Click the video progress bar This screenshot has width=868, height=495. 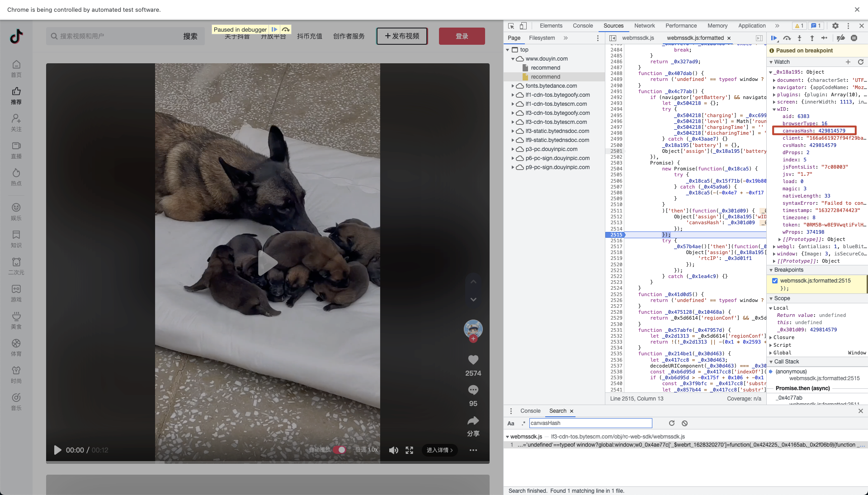(268, 462)
